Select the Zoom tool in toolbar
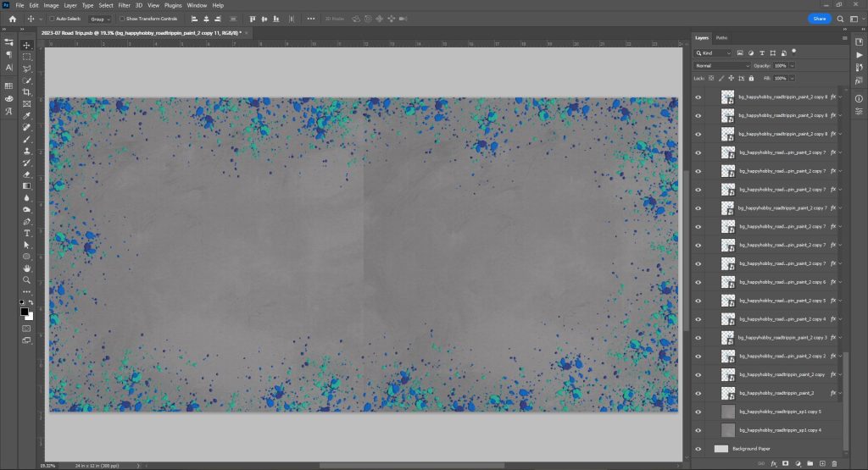This screenshot has height=470, width=868. click(x=27, y=279)
